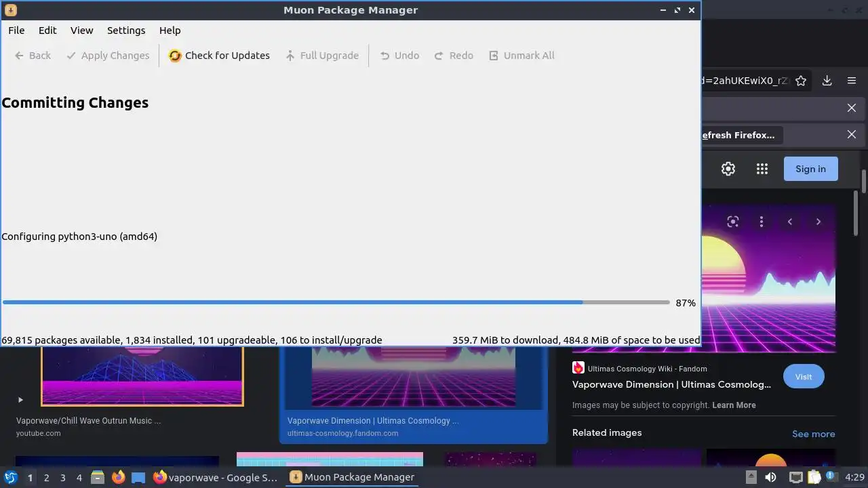Click Check for Updates button
Screen dimensions: 868x488
click(x=219, y=56)
